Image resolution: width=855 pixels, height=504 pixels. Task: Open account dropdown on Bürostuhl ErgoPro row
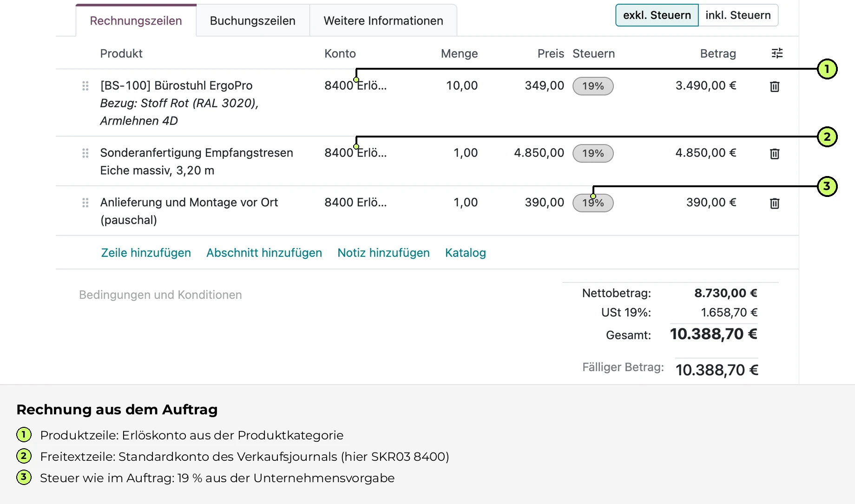(x=355, y=85)
